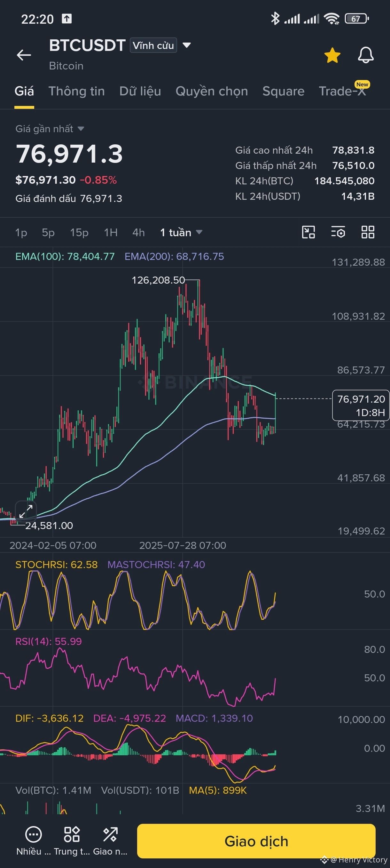Tap the MA(5): 899K label

tap(218, 790)
